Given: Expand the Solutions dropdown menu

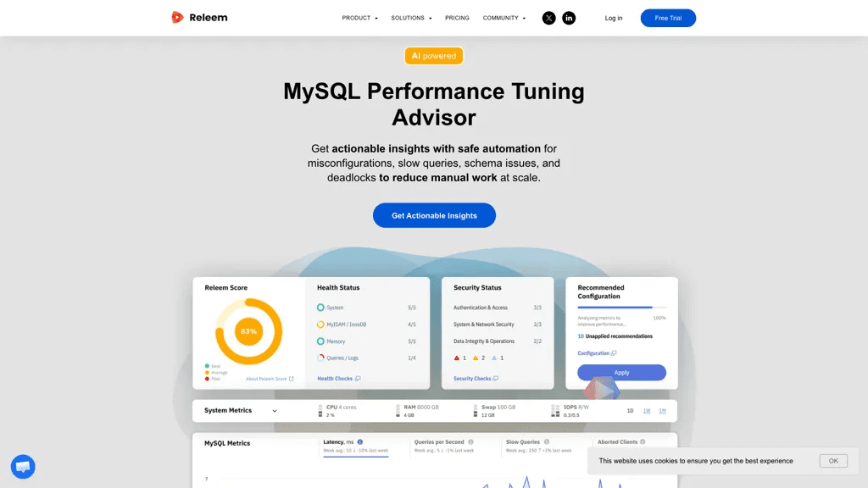Looking at the screenshot, I should [x=411, y=19].
